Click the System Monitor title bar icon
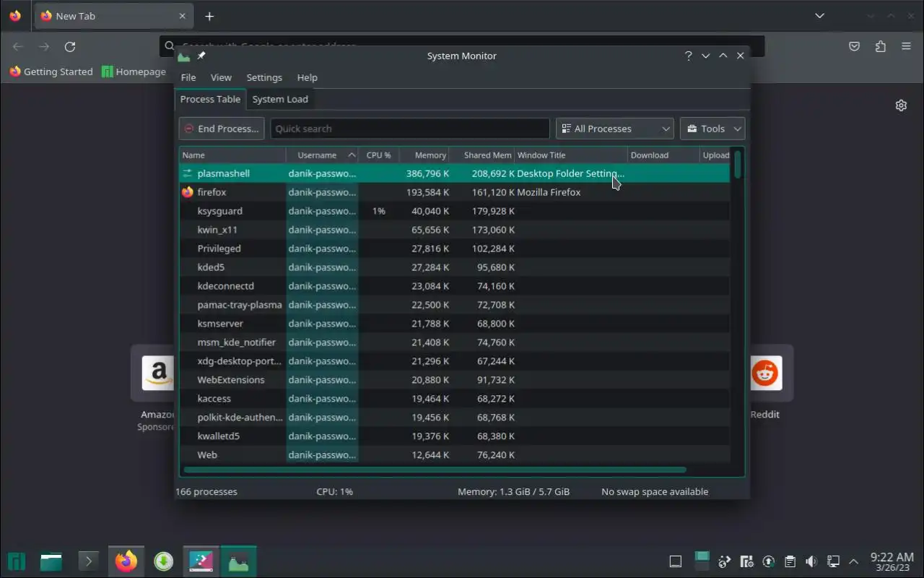The width and height of the screenshot is (924, 578). pyautogui.click(x=184, y=56)
